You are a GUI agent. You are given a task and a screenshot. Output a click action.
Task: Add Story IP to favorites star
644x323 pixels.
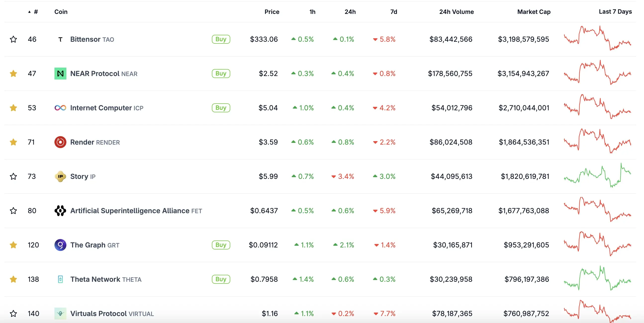13,176
